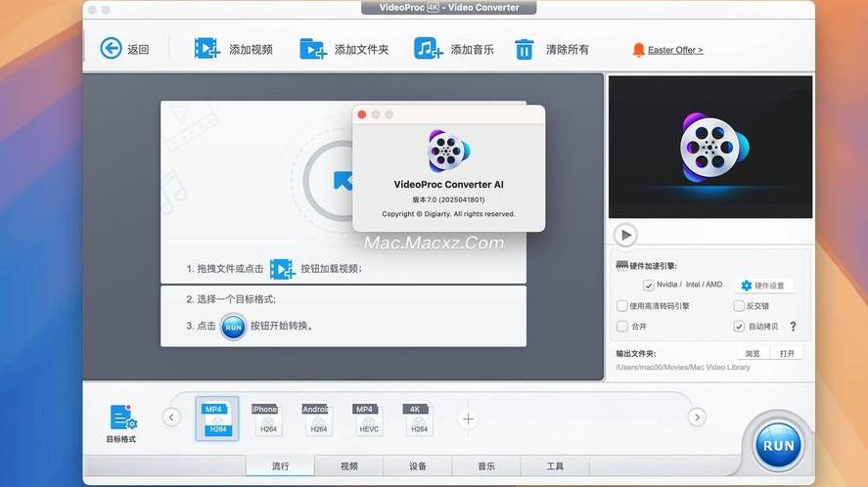The width and height of the screenshot is (868, 487).
Task: Click the 添加视频 add video icon
Action: click(207, 49)
